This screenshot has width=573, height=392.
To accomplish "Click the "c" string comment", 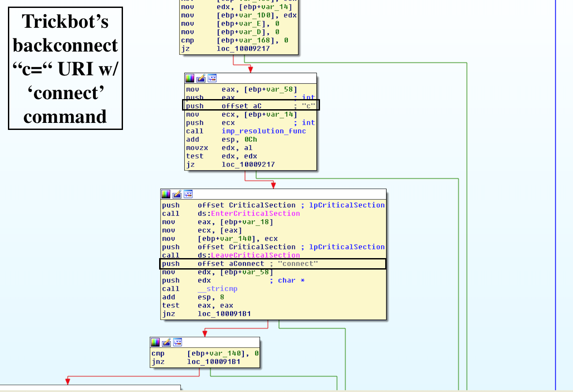I will [x=309, y=106].
